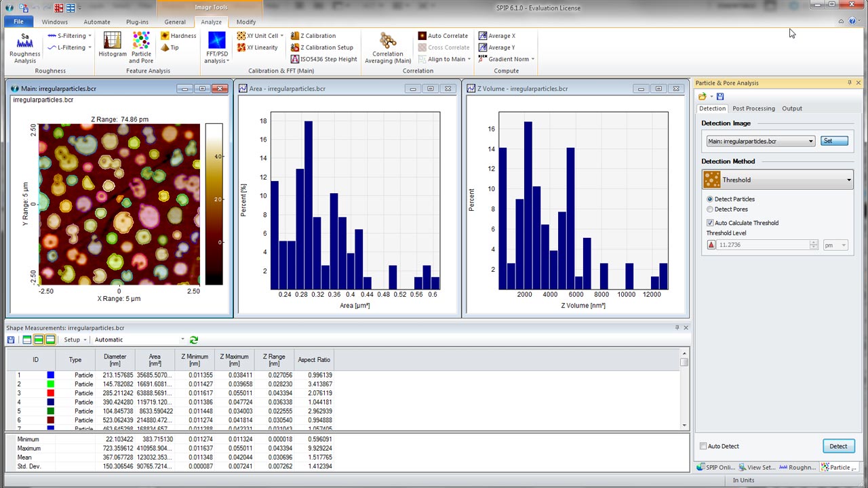The height and width of the screenshot is (488, 868).
Task: Open Correlation Averaging (Main)
Action: tap(388, 47)
